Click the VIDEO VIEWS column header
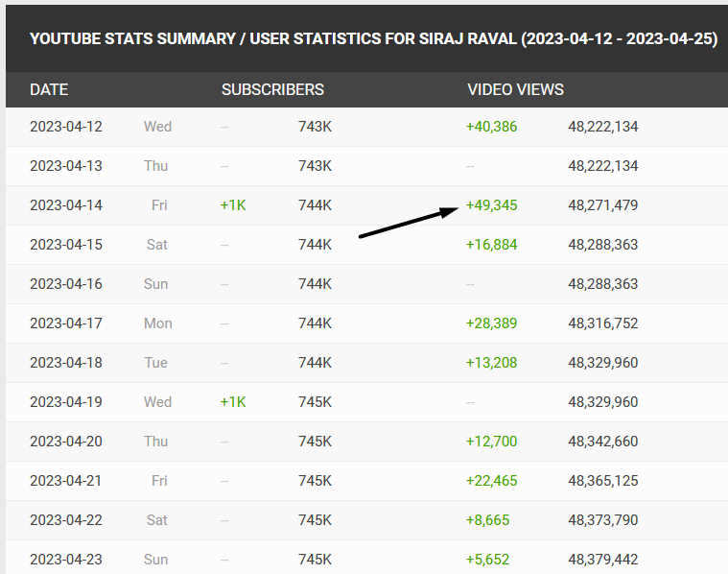Image resolution: width=728 pixels, height=574 pixels. coord(515,89)
